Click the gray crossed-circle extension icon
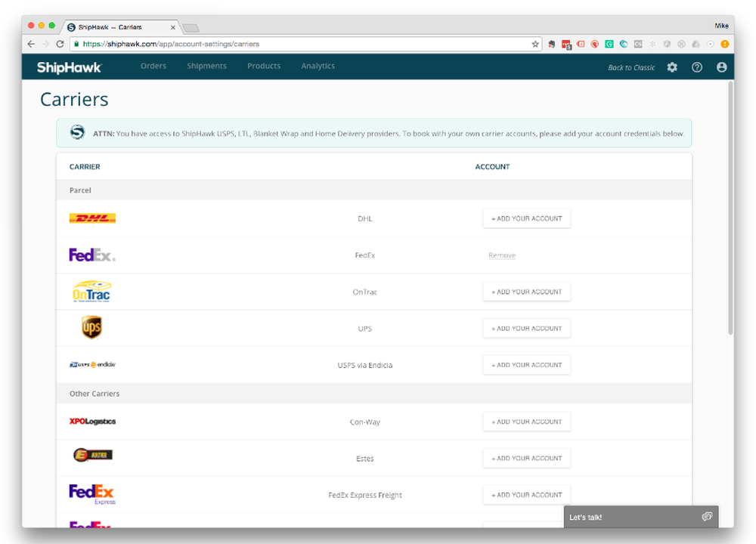The image size is (756, 544). [681, 44]
